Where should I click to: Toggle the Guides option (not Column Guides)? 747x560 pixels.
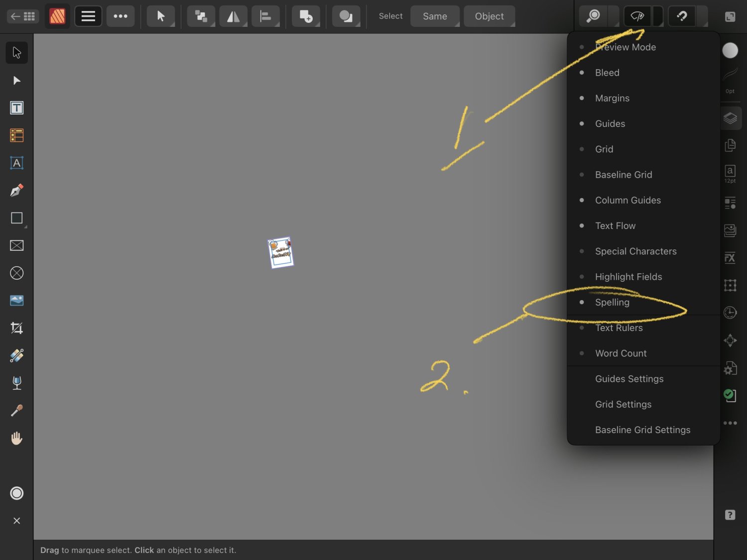click(643, 123)
